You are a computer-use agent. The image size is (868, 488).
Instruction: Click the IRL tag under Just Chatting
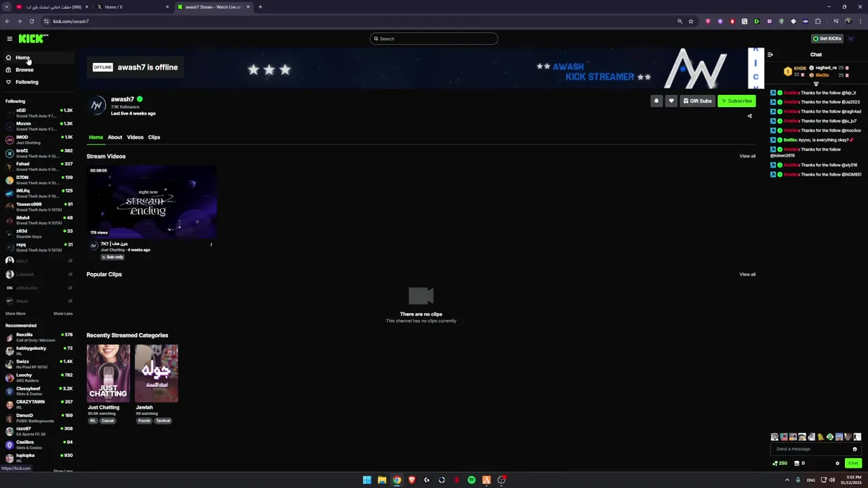tap(93, 421)
